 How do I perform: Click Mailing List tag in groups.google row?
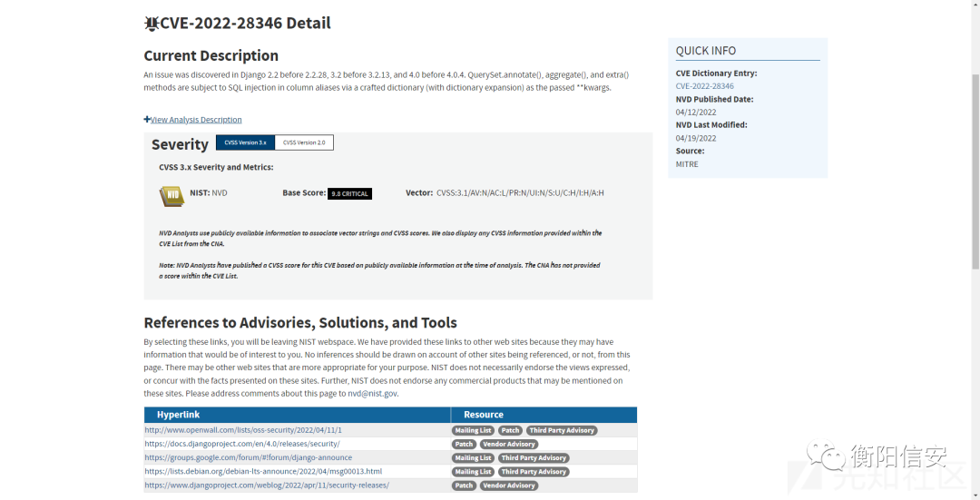(x=473, y=458)
